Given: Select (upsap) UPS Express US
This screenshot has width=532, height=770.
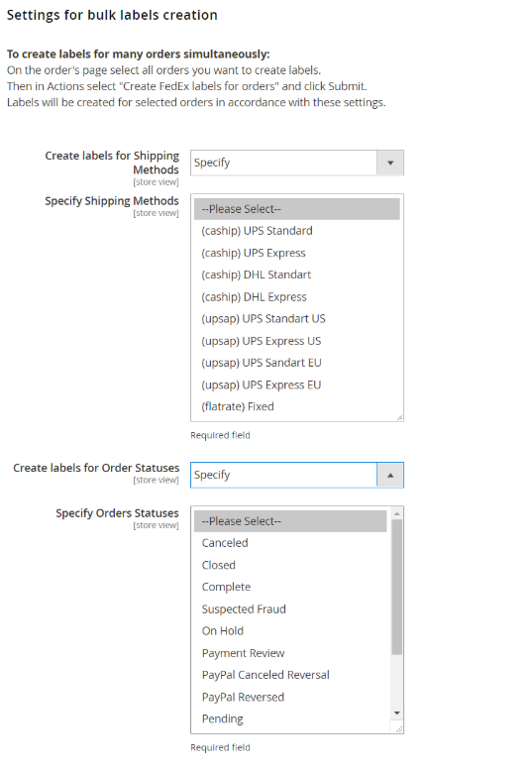Looking at the screenshot, I should 297,341.
